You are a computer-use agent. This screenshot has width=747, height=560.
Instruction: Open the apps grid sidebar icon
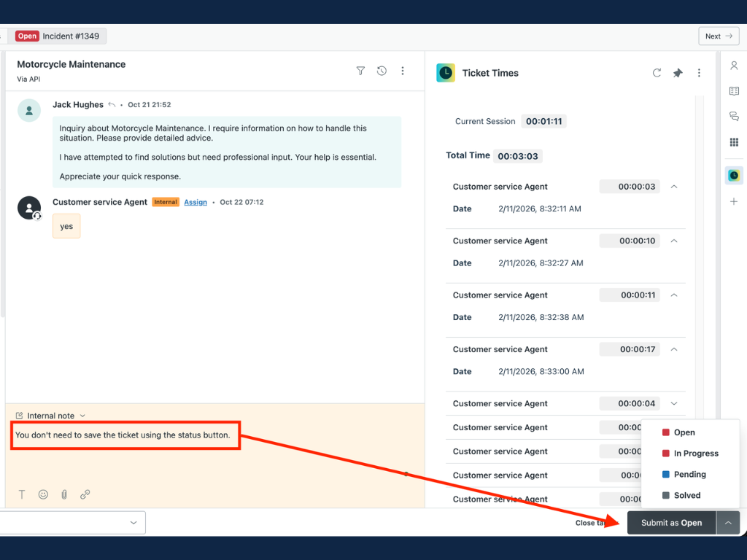[734, 142]
